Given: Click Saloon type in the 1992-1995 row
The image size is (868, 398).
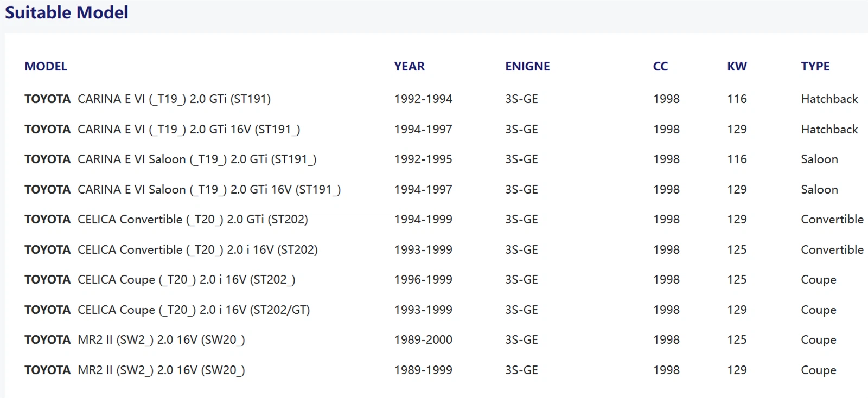Looking at the screenshot, I should pyautogui.click(x=819, y=159).
